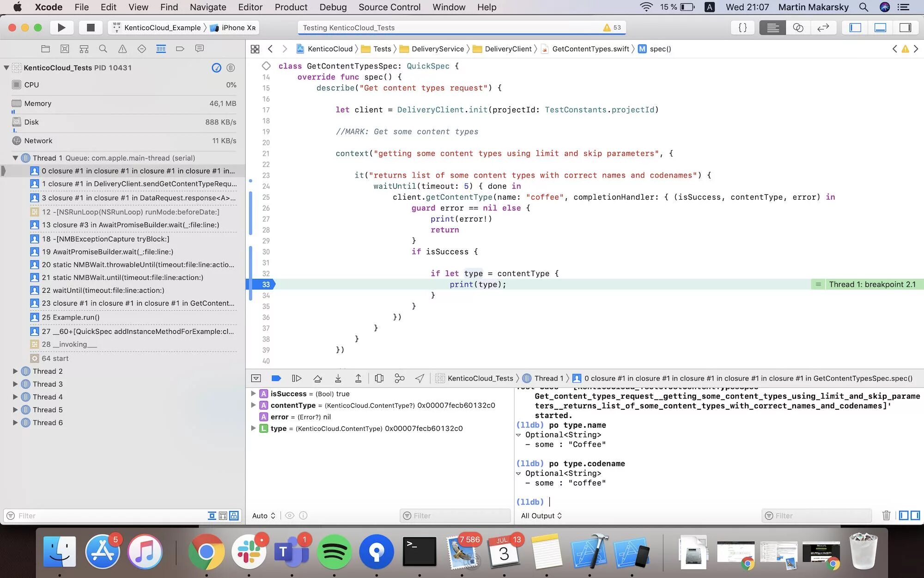This screenshot has width=924, height=578.
Task: Click the variables view filter field
Action: click(456, 516)
